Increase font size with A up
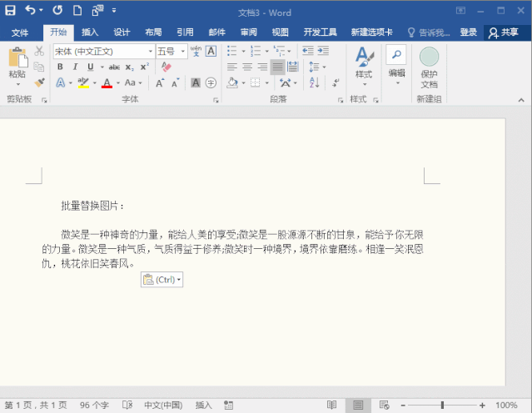532x413 pixels. click(160, 82)
